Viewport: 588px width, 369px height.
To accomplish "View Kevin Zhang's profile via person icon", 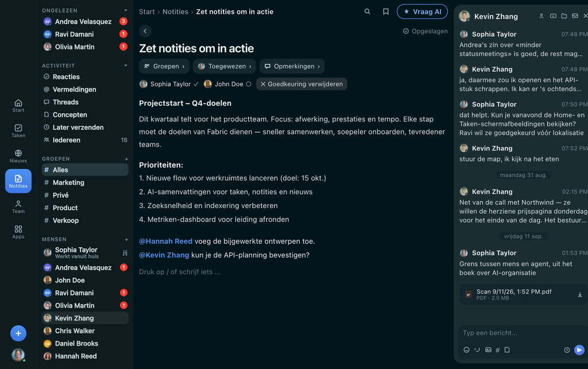I will [x=541, y=16].
